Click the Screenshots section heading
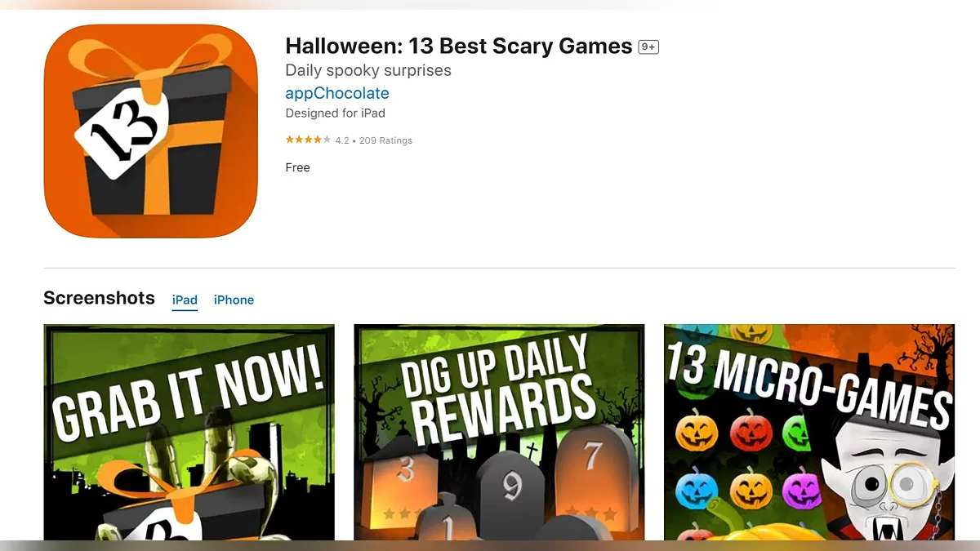 click(99, 298)
